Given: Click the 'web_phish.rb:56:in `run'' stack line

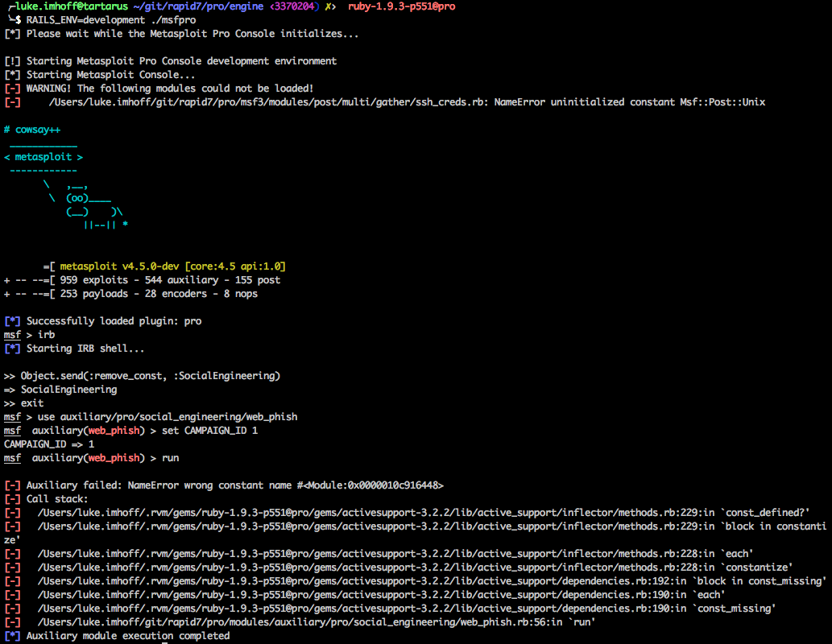Looking at the screenshot, I should tap(300, 622).
